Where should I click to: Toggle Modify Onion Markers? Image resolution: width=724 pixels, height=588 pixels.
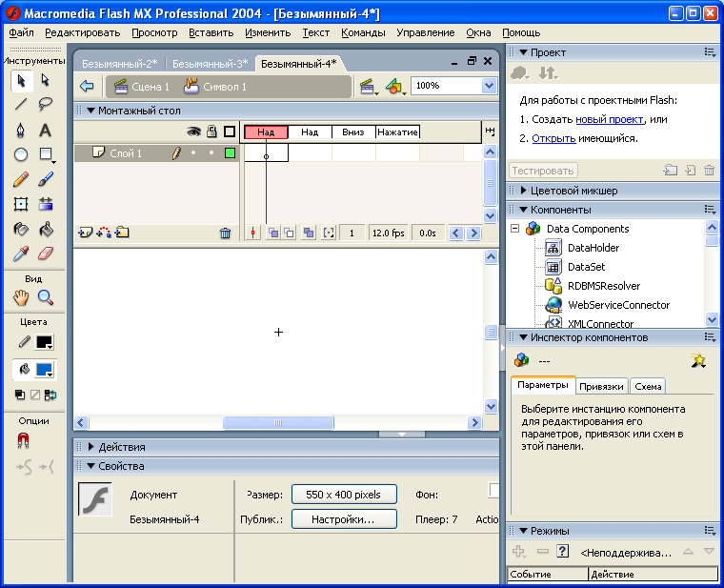coord(329,233)
